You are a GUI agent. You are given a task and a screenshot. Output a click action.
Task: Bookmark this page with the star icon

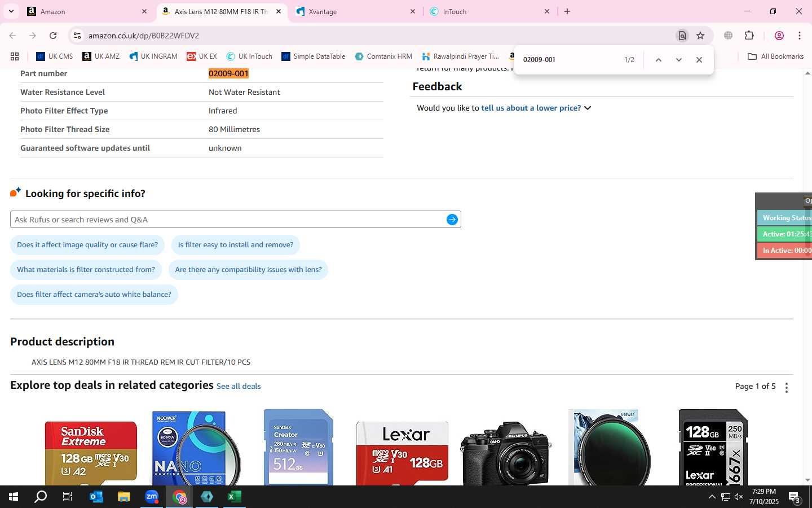pos(700,36)
